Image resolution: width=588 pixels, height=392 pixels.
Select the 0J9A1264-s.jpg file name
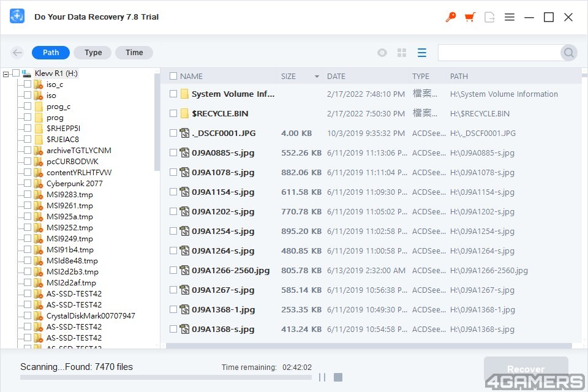pyautogui.click(x=223, y=251)
